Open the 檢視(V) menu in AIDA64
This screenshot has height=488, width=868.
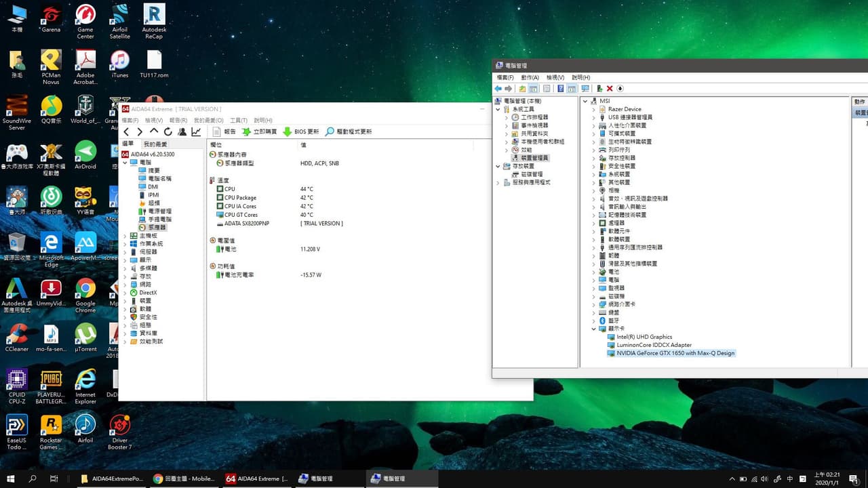(154, 121)
